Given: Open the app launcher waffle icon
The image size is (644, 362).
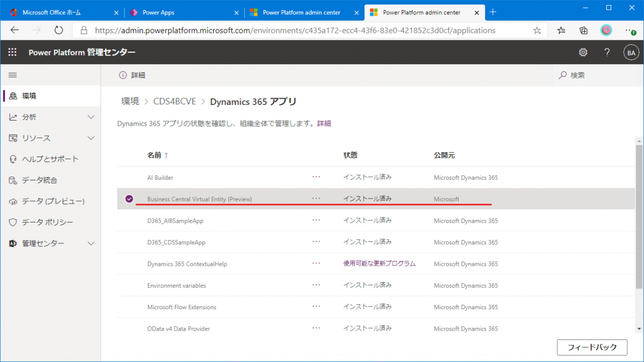Looking at the screenshot, I should point(13,52).
